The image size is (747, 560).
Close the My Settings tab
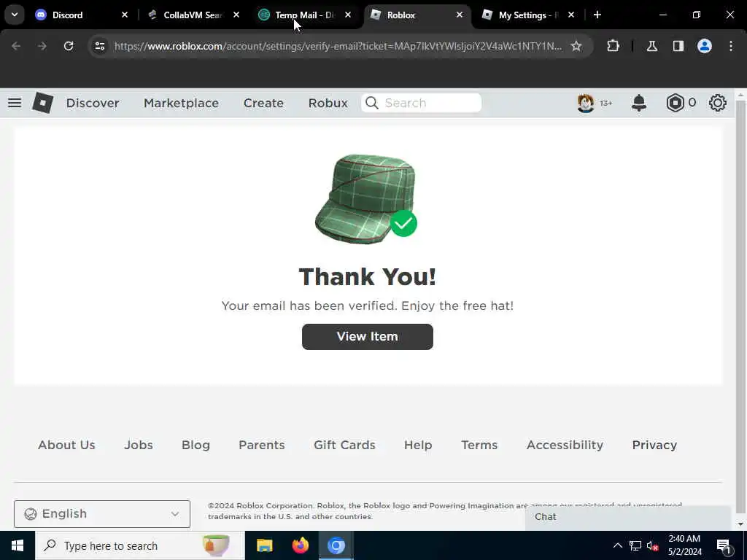[571, 15]
